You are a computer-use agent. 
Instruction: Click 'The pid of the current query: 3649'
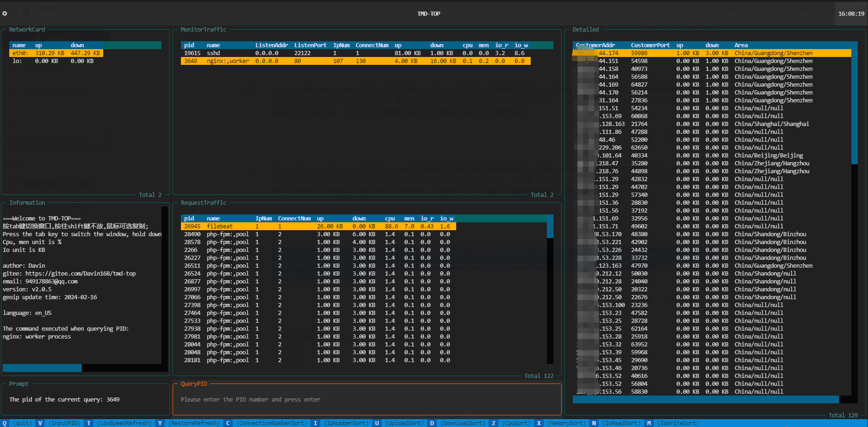click(64, 400)
